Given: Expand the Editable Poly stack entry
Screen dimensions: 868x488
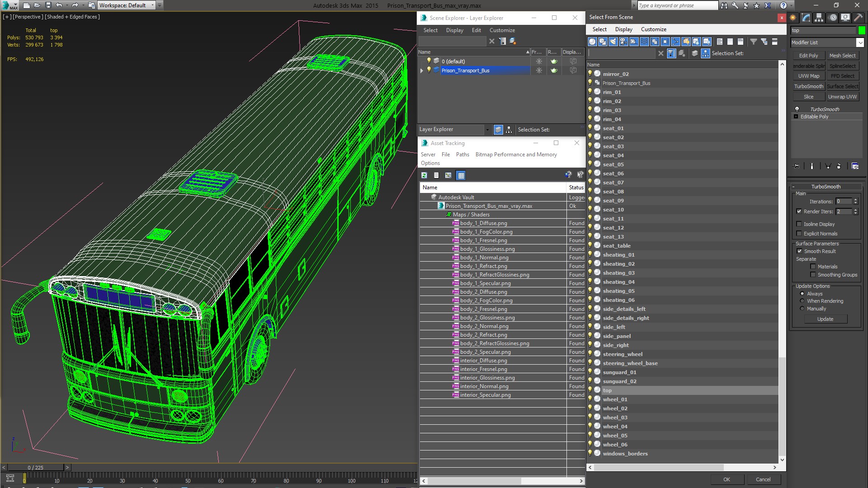Looking at the screenshot, I should point(796,117).
